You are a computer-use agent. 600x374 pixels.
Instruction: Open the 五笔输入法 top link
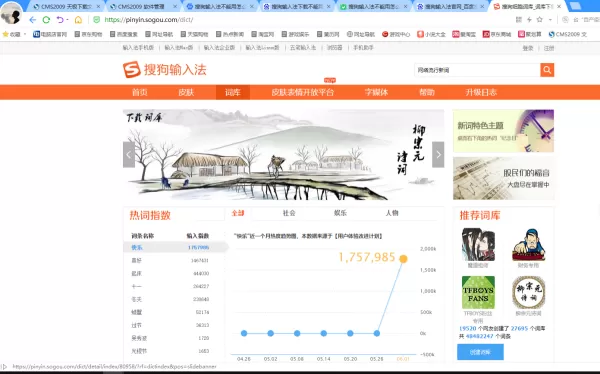(x=303, y=47)
